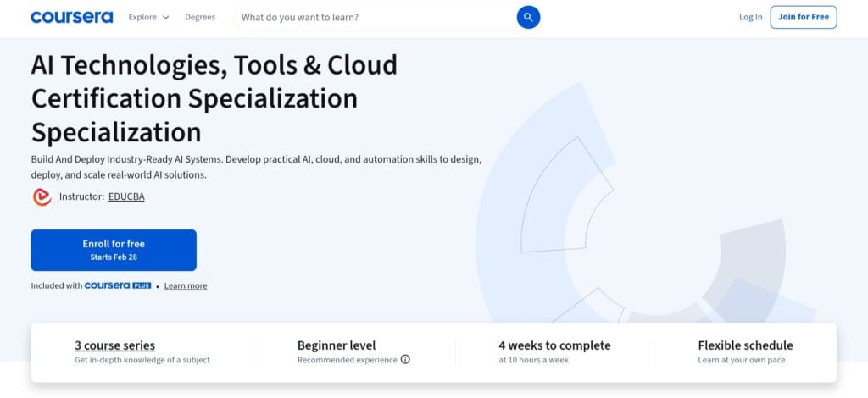Click the EDUCBA instructor logo icon
The height and width of the screenshot is (398, 868).
pos(42,196)
